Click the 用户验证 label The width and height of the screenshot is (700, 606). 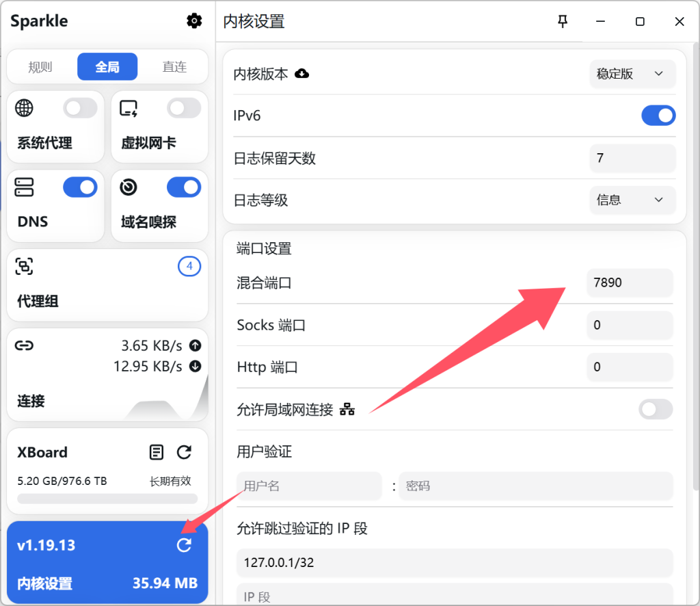tap(264, 451)
